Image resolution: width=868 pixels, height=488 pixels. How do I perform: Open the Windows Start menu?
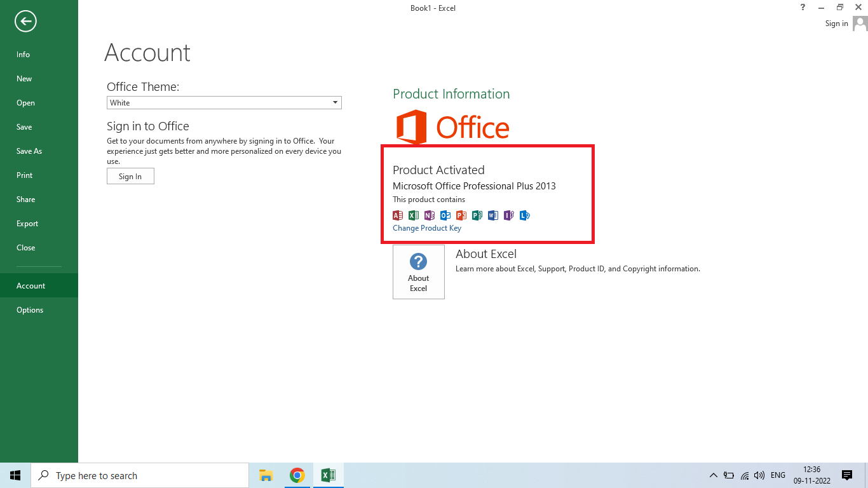coord(15,475)
